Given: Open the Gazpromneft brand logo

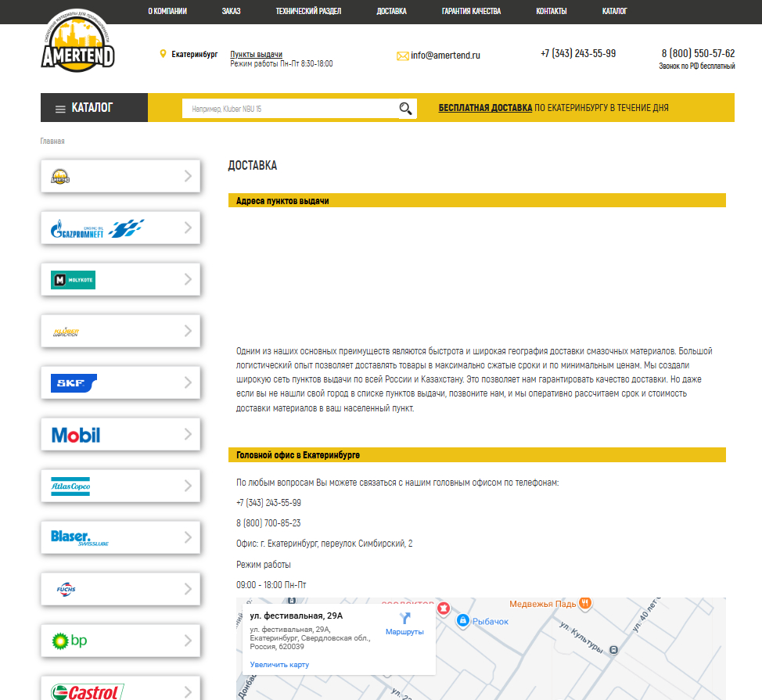Looking at the screenshot, I should (98, 228).
